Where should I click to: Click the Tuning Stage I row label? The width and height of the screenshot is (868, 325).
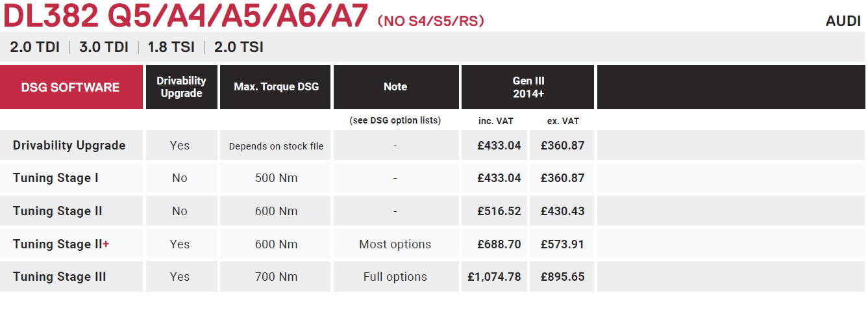56,177
